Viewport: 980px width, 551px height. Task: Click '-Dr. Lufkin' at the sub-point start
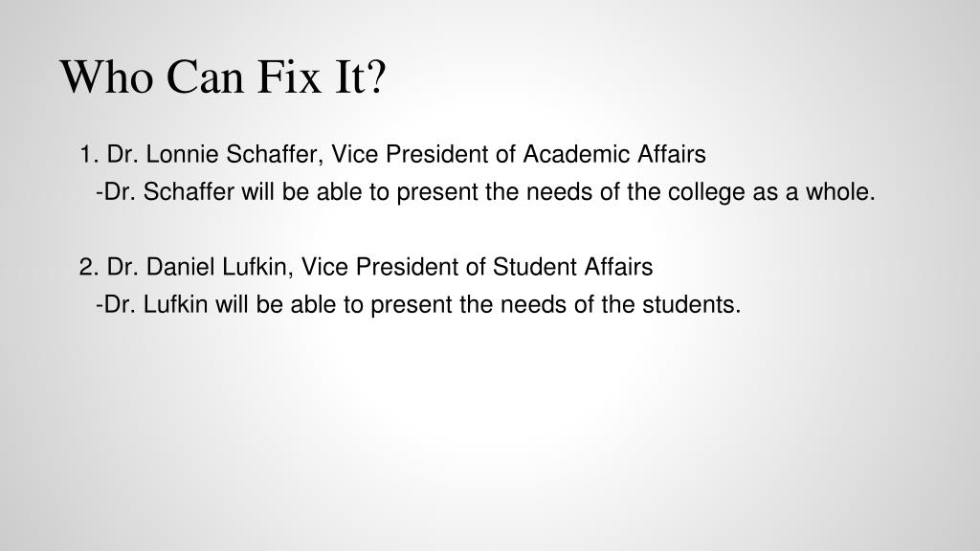[x=152, y=305]
